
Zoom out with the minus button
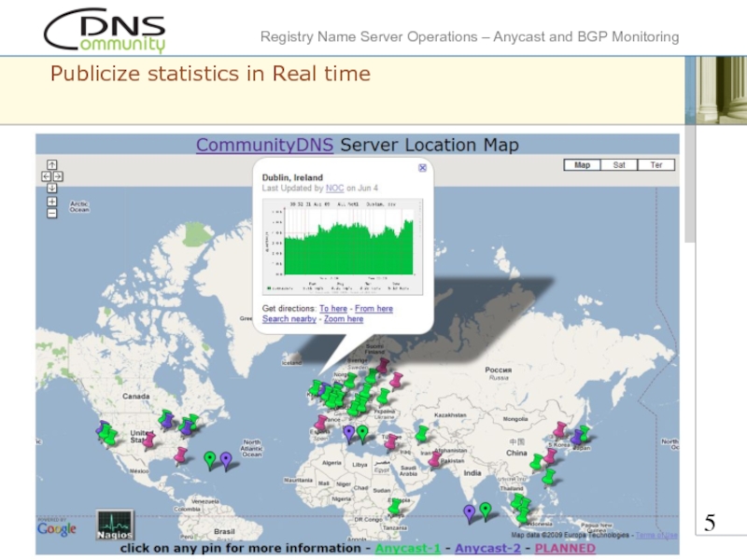[51, 212]
